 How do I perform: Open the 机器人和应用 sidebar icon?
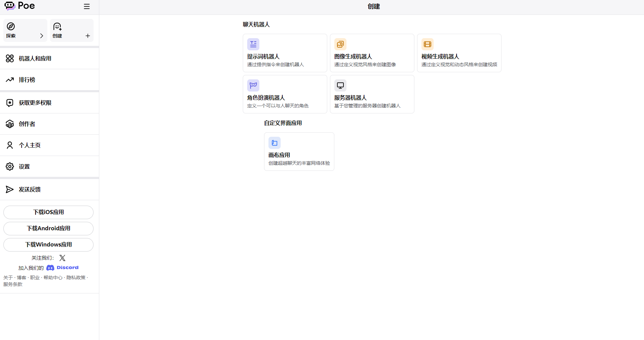point(9,58)
